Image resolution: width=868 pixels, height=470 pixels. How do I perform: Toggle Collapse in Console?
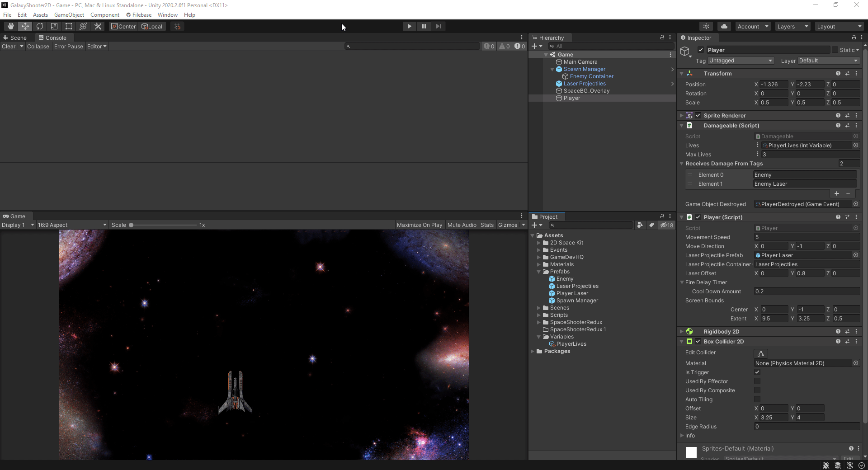(x=38, y=46)
